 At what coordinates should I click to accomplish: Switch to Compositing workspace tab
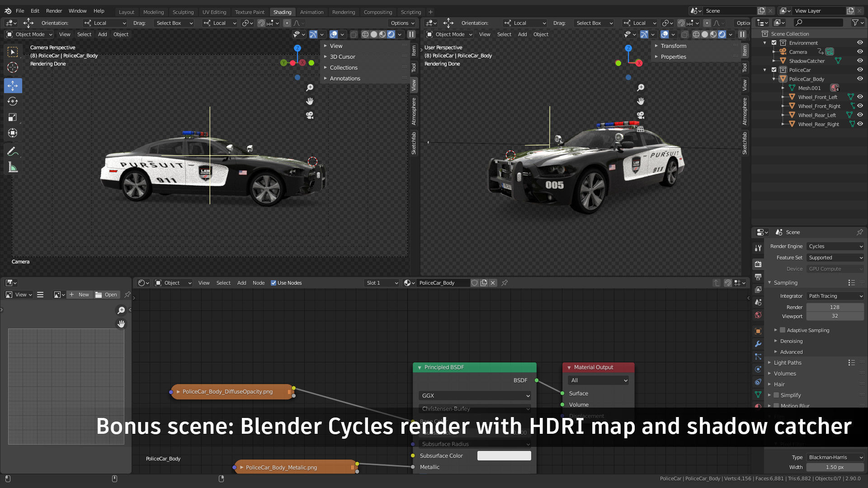point(378,12)
